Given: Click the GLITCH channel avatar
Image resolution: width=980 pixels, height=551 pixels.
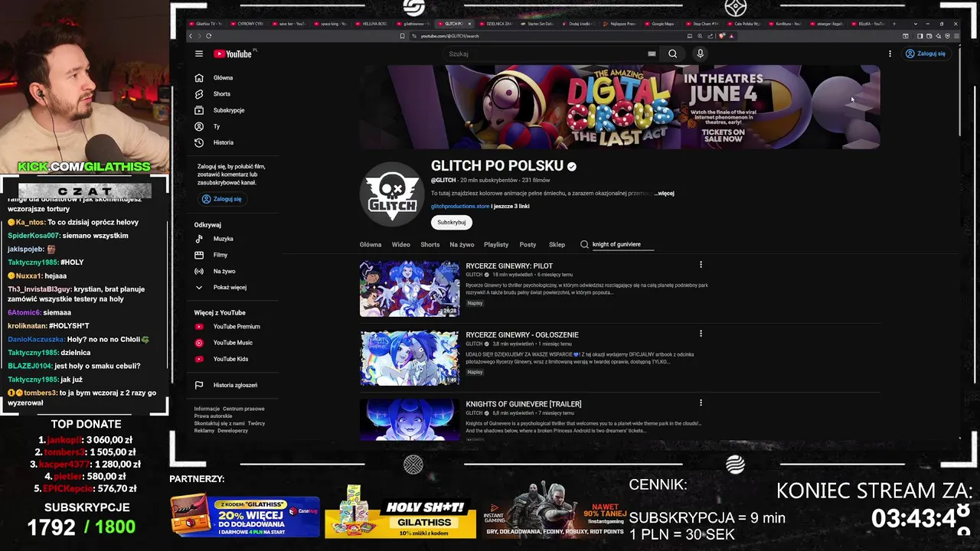Looking at the screenshot, I should pos(392,194).
